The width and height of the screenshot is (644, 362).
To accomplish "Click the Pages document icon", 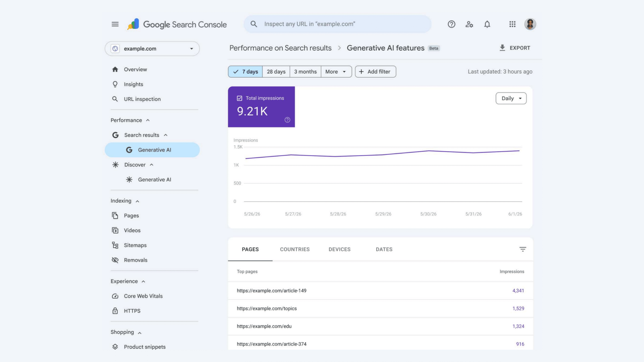I will [x=115, y=215].
